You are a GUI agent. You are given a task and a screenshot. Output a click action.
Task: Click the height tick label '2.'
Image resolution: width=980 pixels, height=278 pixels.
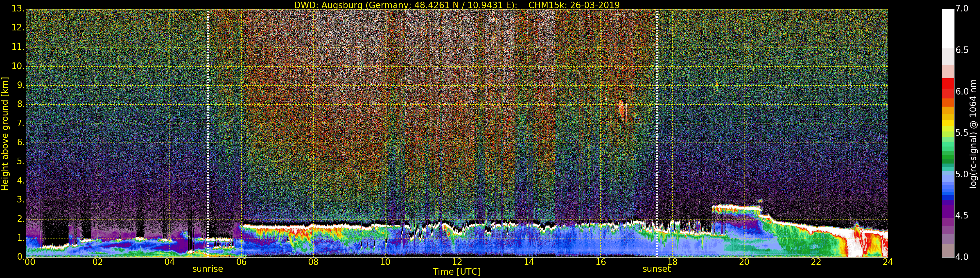pos(21,218)
